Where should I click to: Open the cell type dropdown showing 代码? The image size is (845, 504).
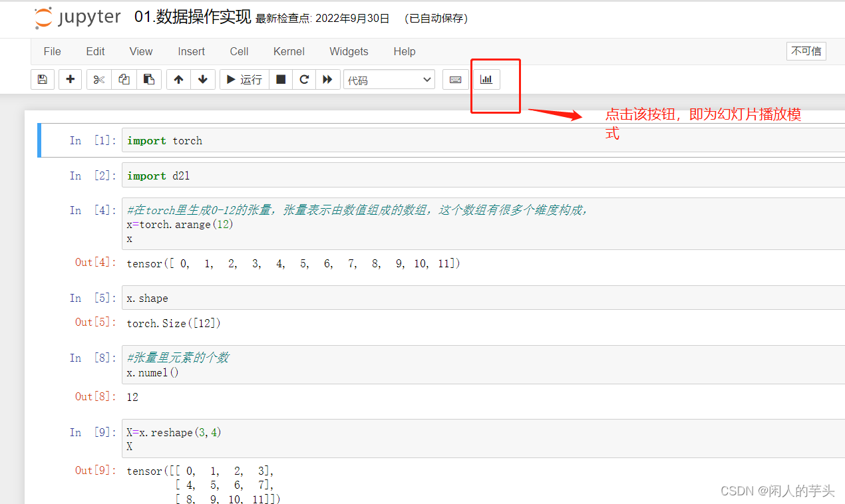pyautogui.click(x=389, y=79)
